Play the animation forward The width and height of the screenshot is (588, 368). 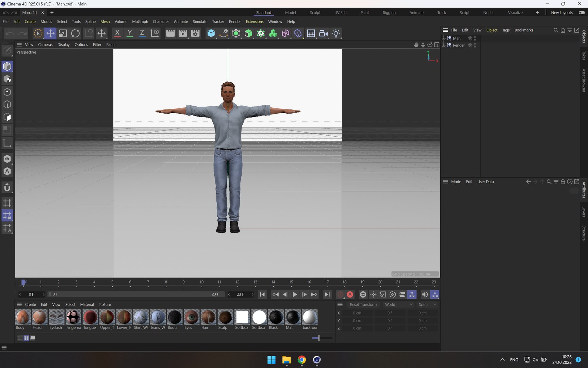pyautogui.click(x=295, y=294)
